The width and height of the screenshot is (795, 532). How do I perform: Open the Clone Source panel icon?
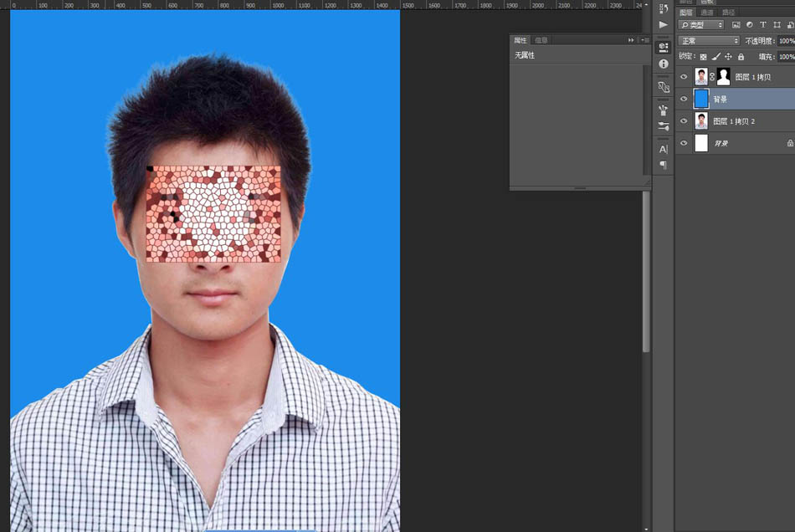(664, 87)
